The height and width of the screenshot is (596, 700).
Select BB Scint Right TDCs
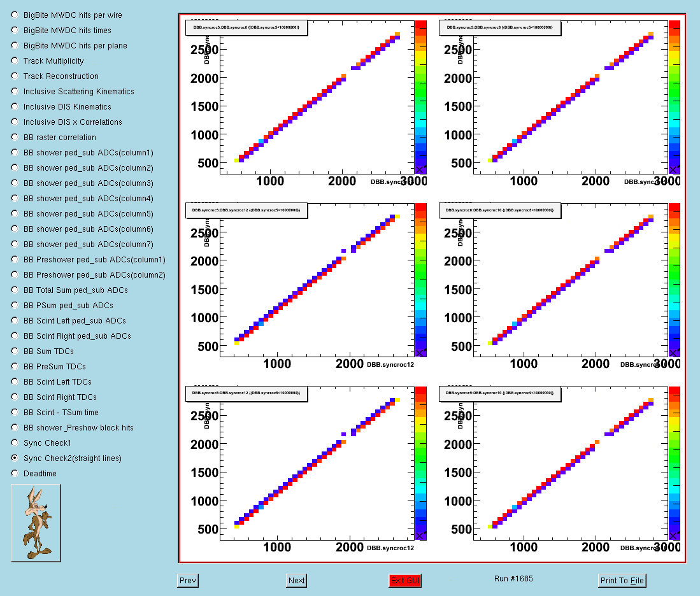point(54,397)
